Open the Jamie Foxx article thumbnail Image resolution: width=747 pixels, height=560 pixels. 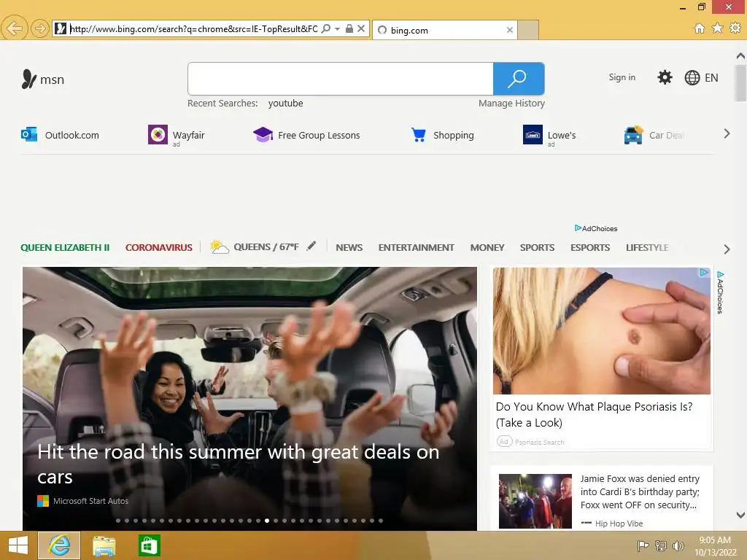pos(535,501)
